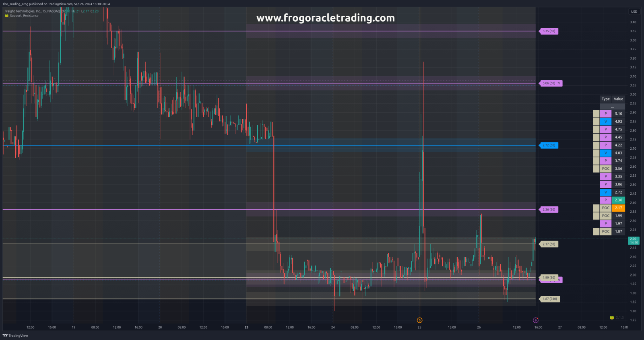
Task: Click the blue V type cell for 4.93
Action: (606, 122)
